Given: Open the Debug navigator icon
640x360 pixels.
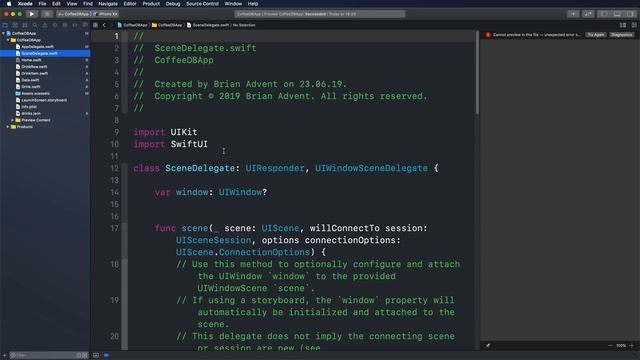Looking at the screenshot, I should [x=65, y=25].
